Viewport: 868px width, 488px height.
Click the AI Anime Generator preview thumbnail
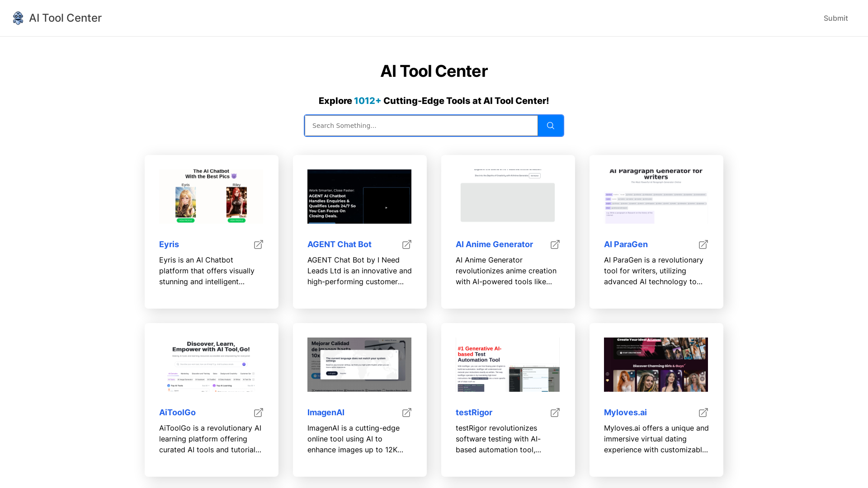[508, 197]
